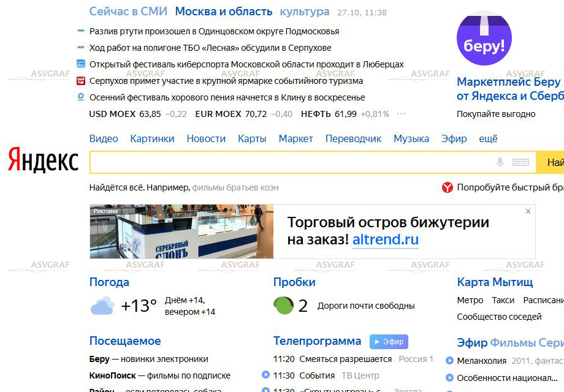Click the cloud weather icon

(x=102, y=306)
